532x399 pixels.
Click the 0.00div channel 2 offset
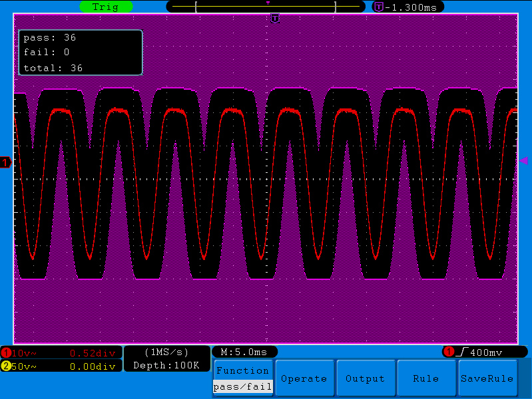[93, 366]
